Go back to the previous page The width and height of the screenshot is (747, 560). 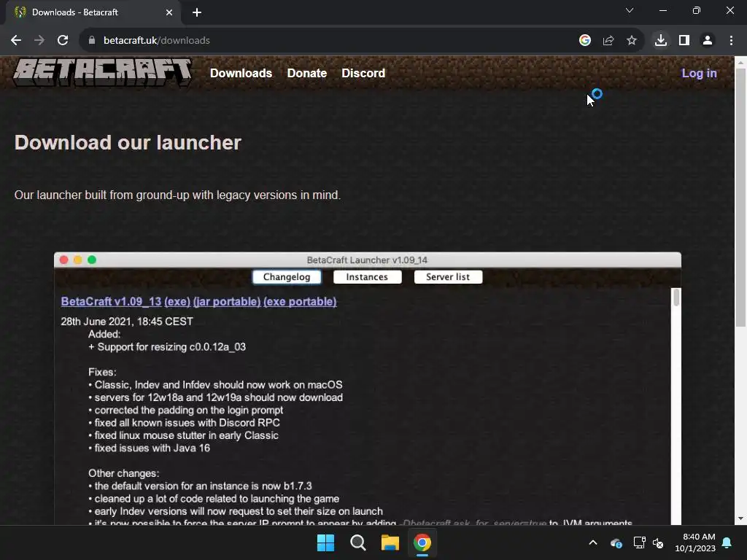pyautogui.click(x=16, y=41)
